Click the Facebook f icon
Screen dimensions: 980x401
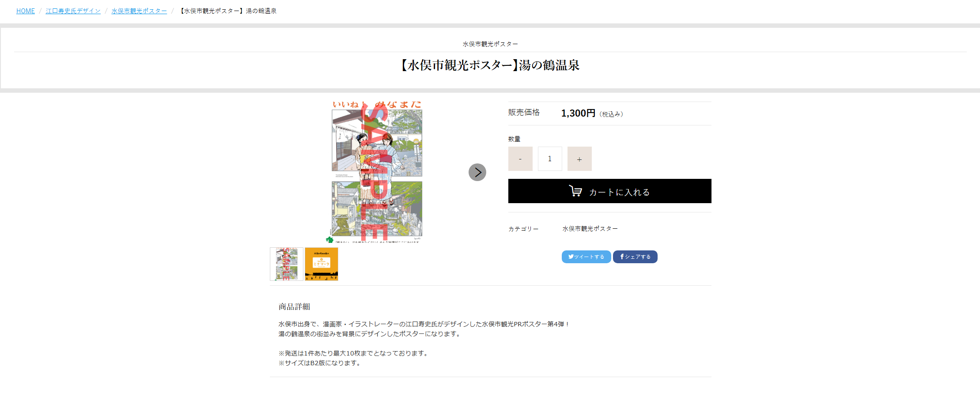622,257
